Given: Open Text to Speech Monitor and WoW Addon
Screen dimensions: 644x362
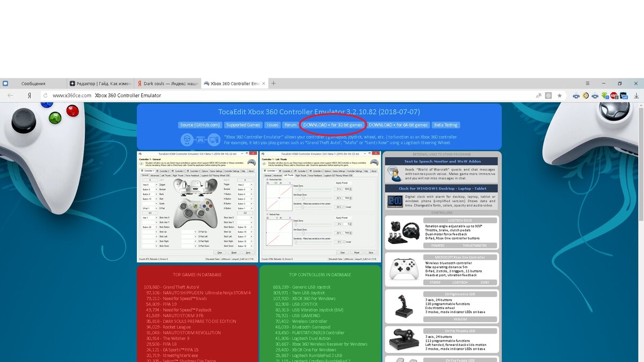Looking at the screenshot, I should pyautogui.click(x=443, y=161).
